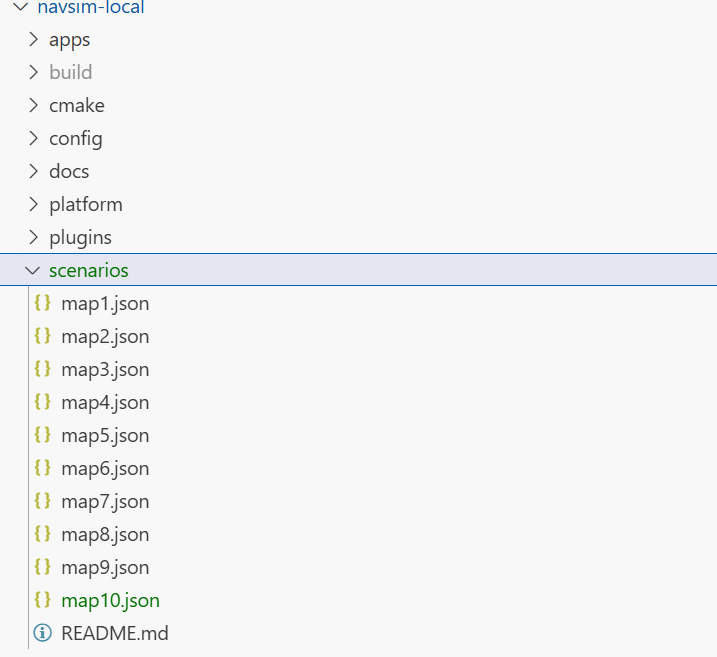Open the map8.json file
Viewport: 717px width, 657px height.
point(105,534)
